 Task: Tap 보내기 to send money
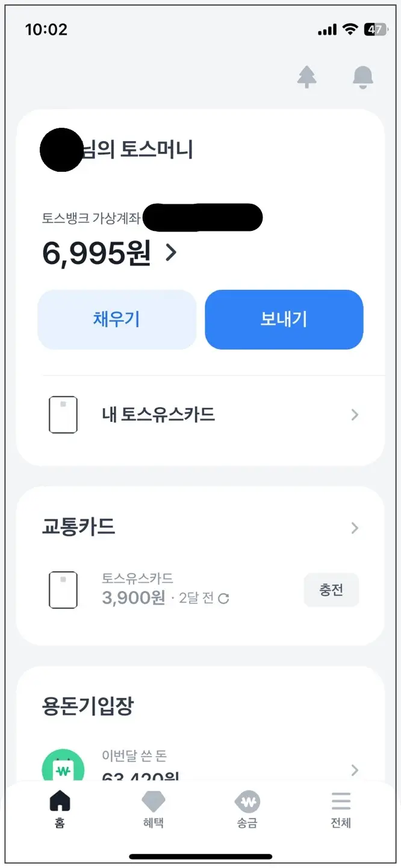tap(284, 320)
